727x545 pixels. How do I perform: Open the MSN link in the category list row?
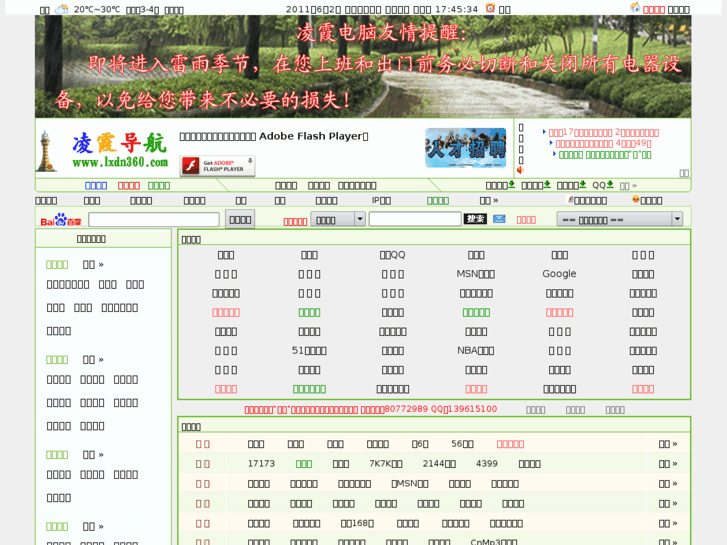(410, 484)
